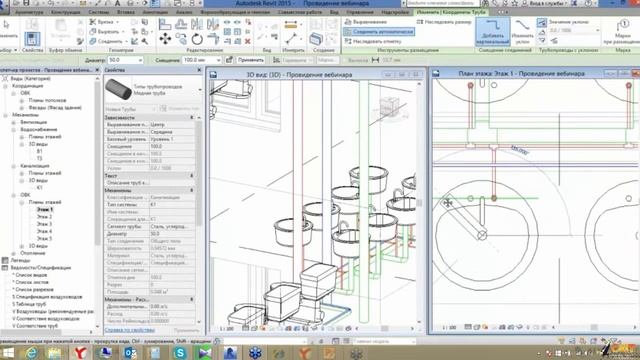
Task: Collapse the Канализация tree node
Action: click(x=13, y=166)
